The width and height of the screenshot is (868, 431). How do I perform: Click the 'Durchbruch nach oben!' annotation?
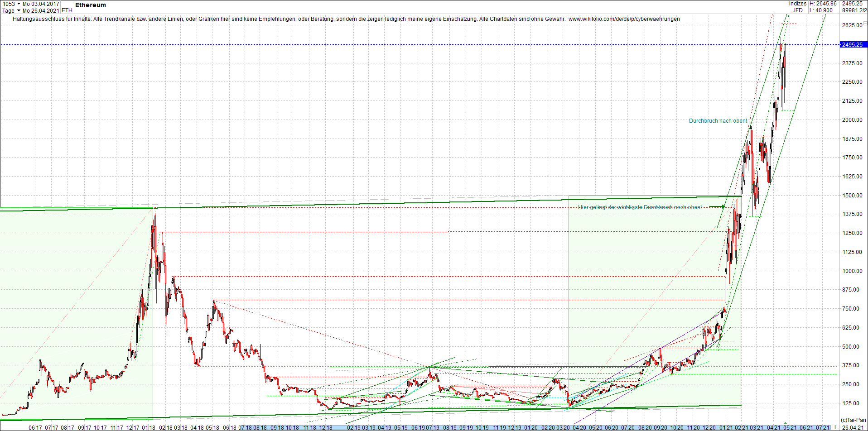718,121
